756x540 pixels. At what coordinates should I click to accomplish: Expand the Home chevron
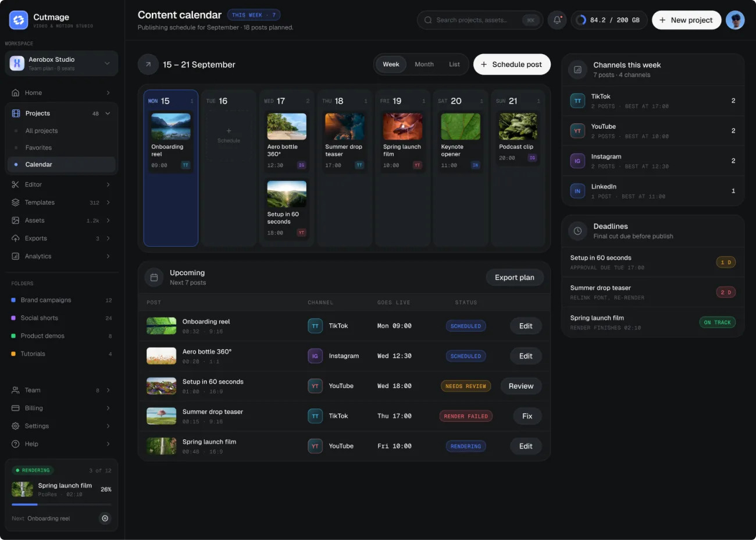(x=108, y=93)
